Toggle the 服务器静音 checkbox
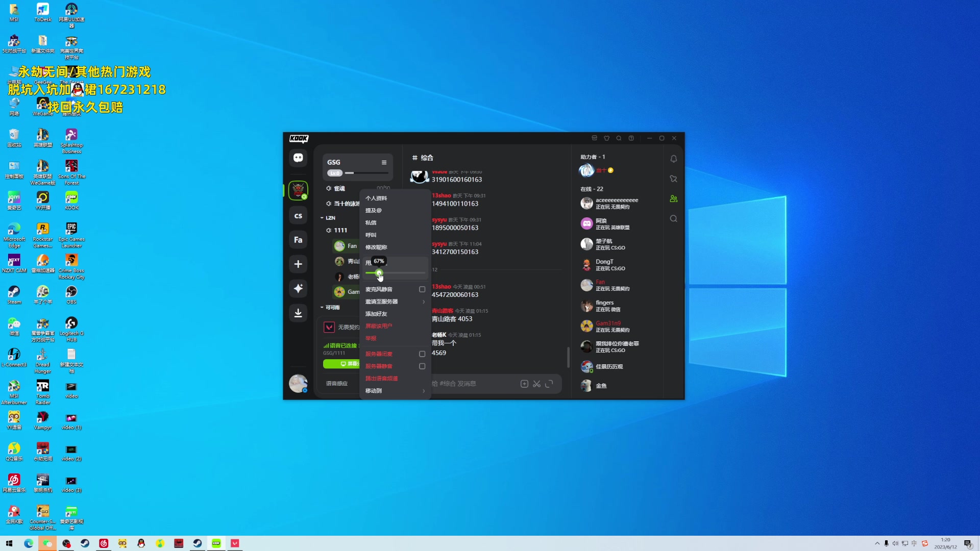 (422, 366)
